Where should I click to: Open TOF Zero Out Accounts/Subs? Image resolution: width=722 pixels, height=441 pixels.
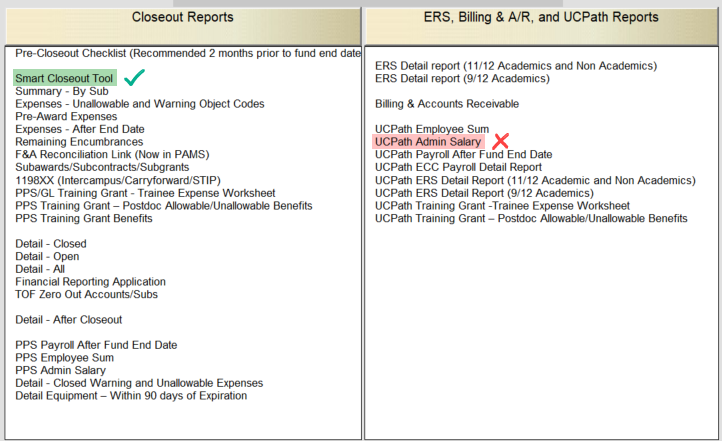click(86, 294)
